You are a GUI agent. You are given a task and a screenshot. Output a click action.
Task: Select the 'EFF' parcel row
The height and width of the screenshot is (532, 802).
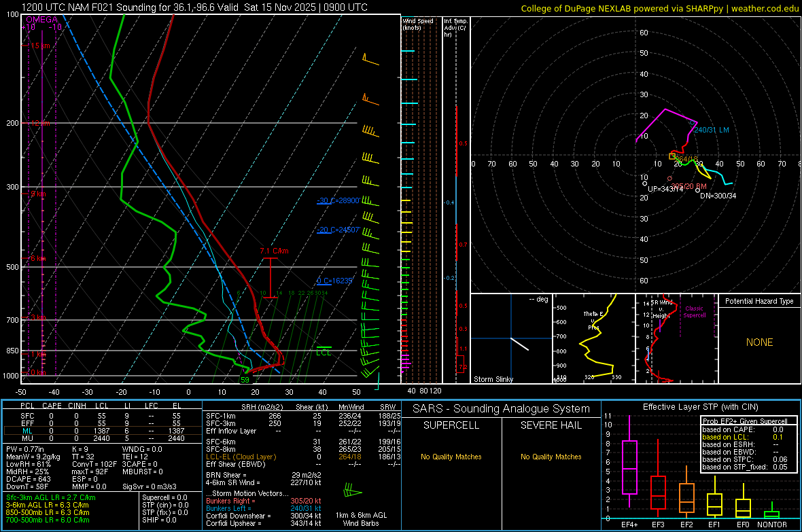pos(101,423)
